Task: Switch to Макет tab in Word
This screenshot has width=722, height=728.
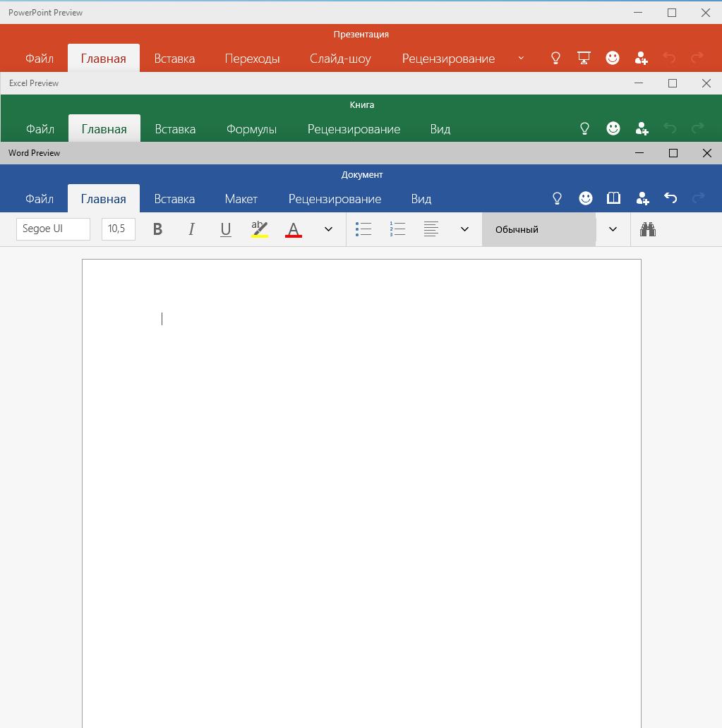Action: point(241,199)
